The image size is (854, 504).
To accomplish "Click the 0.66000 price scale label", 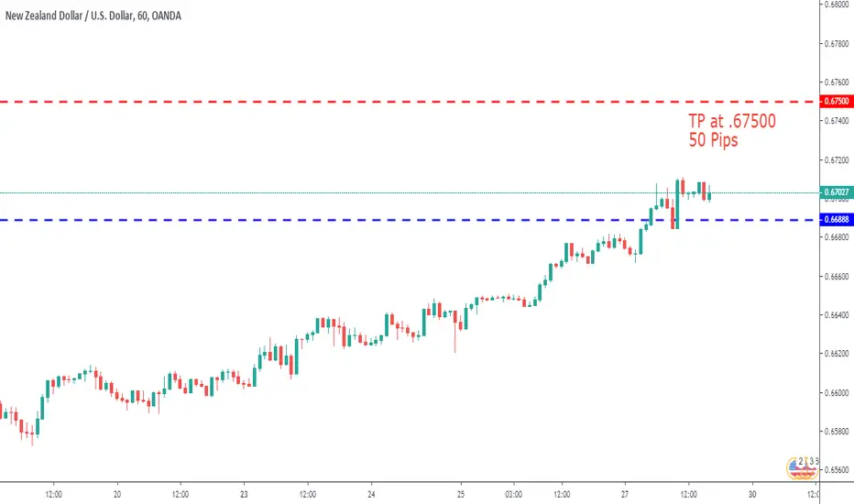I will [836, 392].
